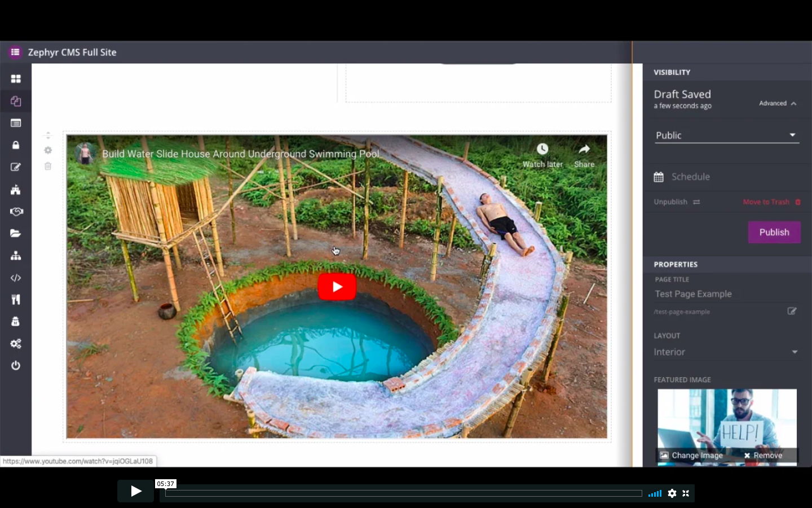Image resolution: width=812 pixels, height=508 pixels.
Task: Edit the Test Page Example title field
Action: [x=727, y=294]
